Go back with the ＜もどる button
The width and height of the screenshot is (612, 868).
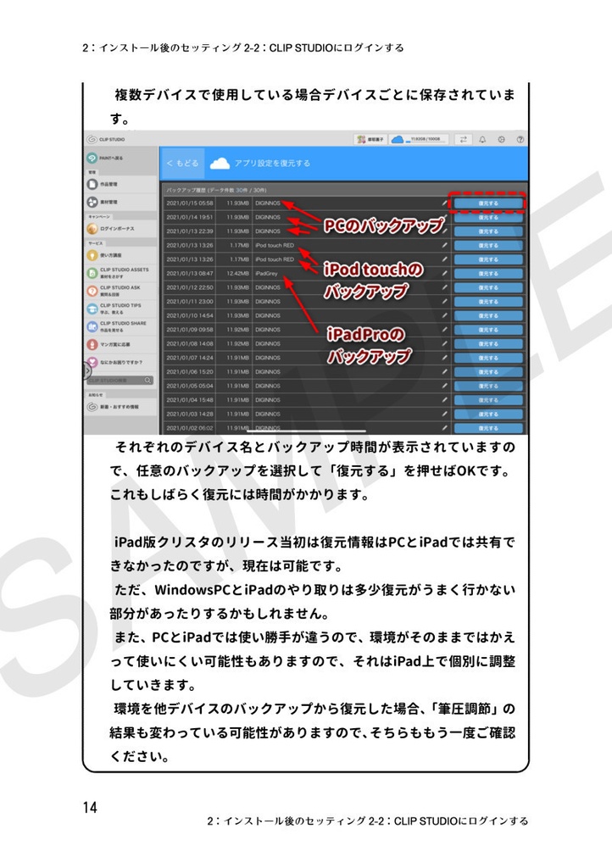182,164
